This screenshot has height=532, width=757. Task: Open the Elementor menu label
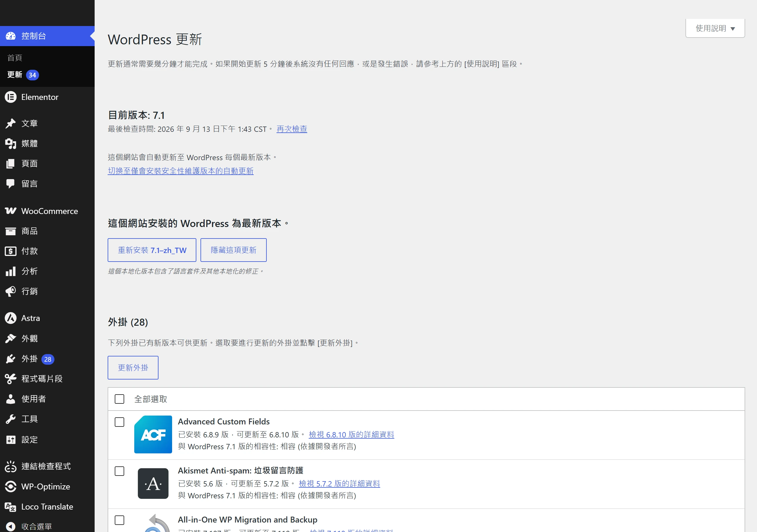point(40,97)
